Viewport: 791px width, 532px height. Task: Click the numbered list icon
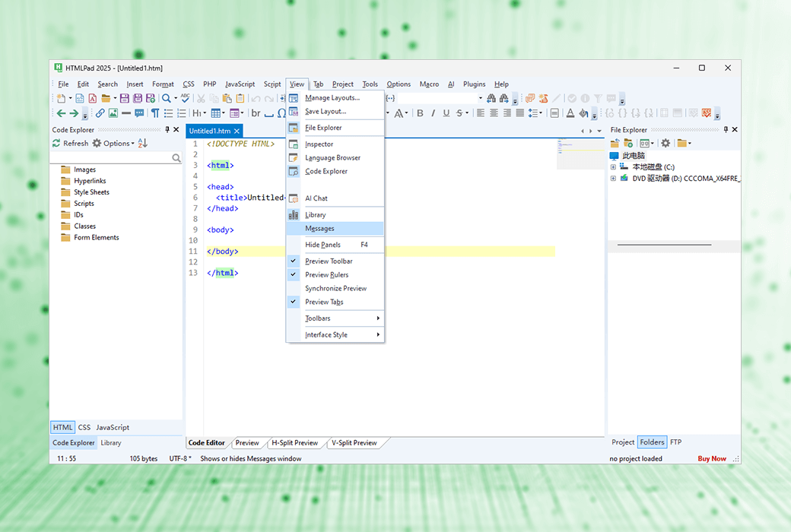click(x=182, y=113)
